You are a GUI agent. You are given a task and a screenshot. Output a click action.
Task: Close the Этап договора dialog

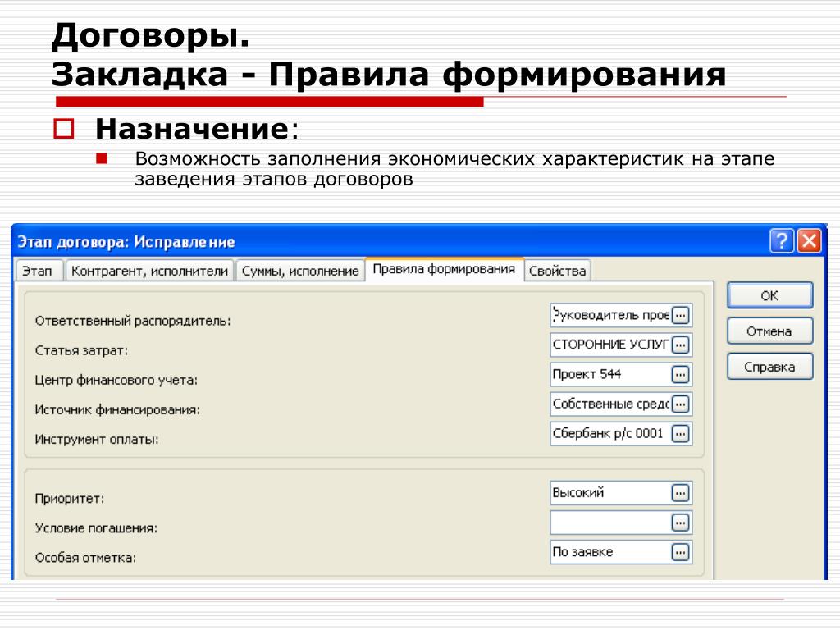809,241
